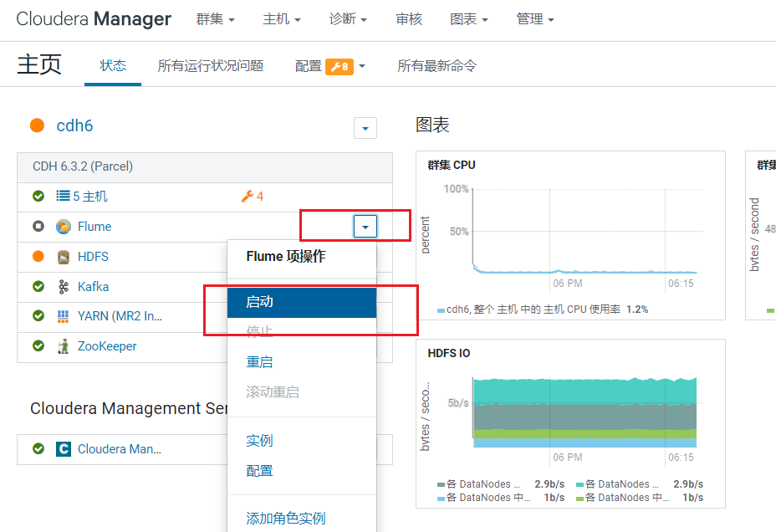The width and height of the screenshot is (776, 532).
Task: Open the cdh6 cluster actions dropdown
Action: (365, 128)
